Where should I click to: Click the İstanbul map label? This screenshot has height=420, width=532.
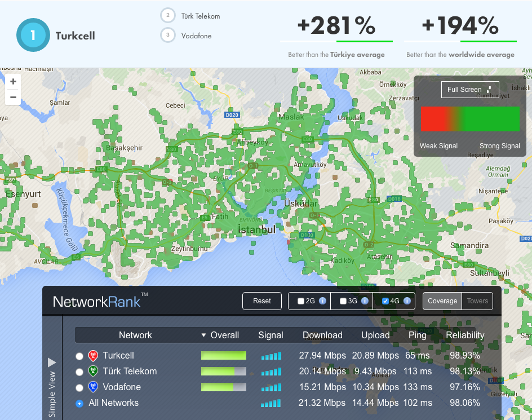257,230
